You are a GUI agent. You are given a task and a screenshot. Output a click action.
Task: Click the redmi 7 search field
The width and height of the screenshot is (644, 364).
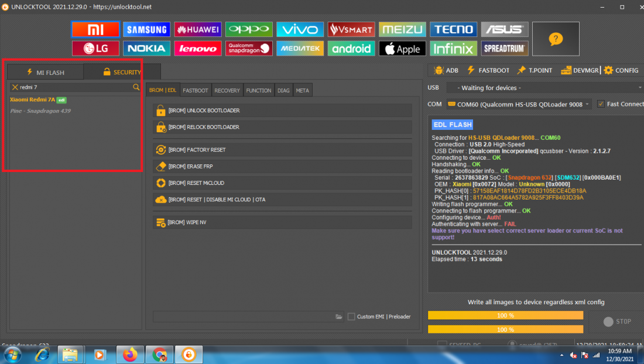75,87
